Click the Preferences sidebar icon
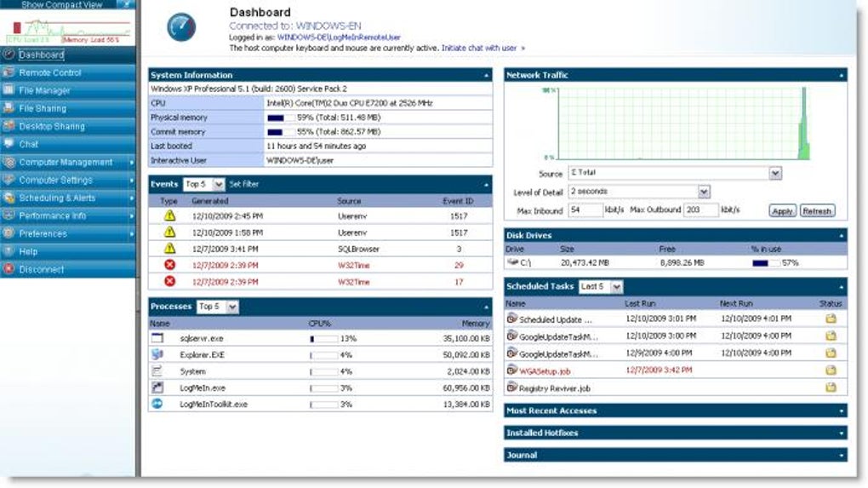 point(9,233)
